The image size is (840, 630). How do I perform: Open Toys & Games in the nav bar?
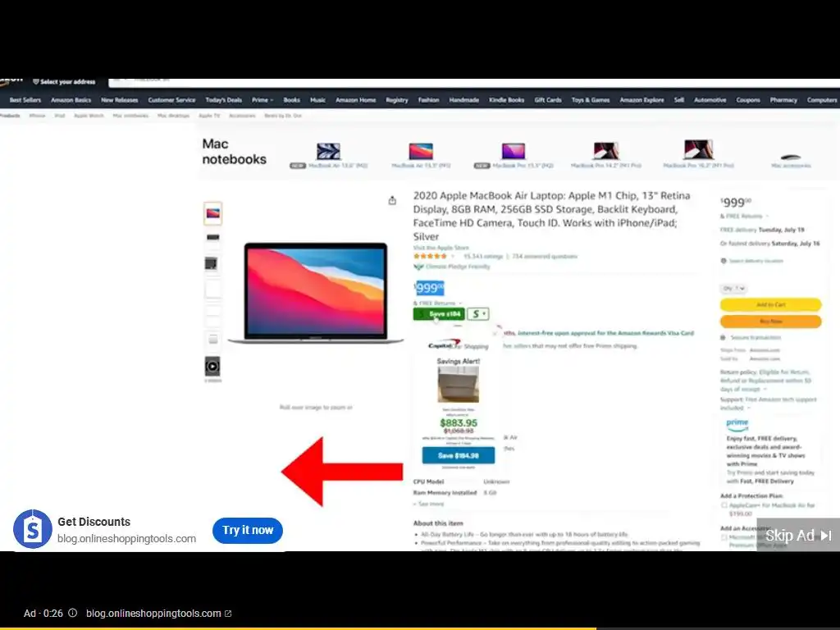click(591, 100)
